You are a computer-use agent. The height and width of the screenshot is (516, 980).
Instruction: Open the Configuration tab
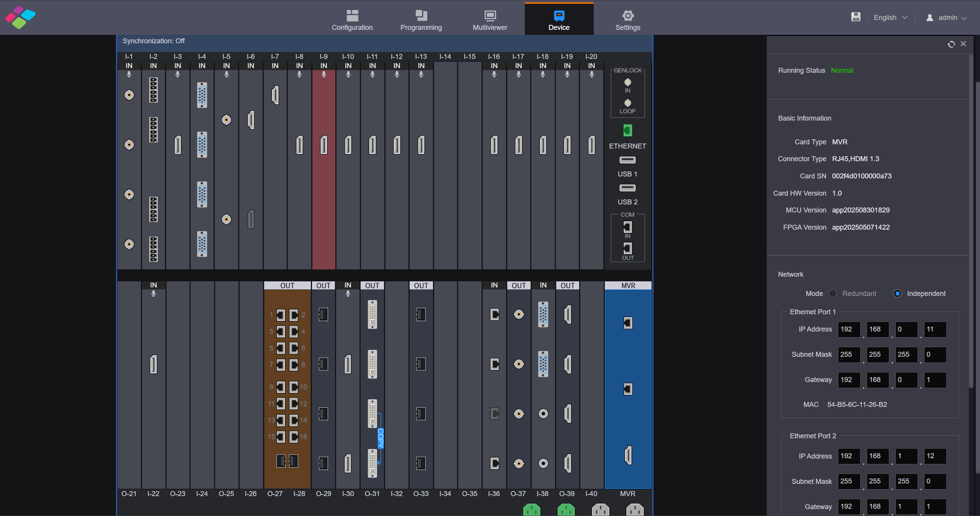pyautogui.click(x=352, y=20)
